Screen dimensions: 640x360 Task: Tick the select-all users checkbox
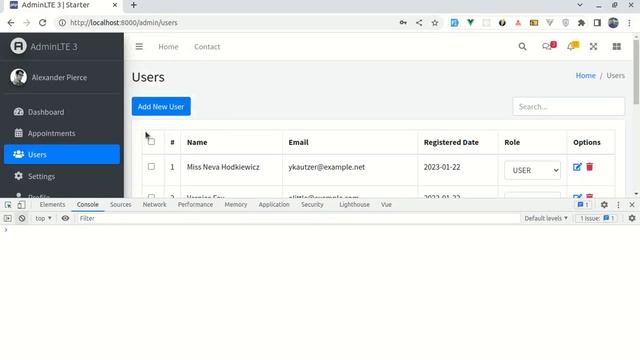151,142
